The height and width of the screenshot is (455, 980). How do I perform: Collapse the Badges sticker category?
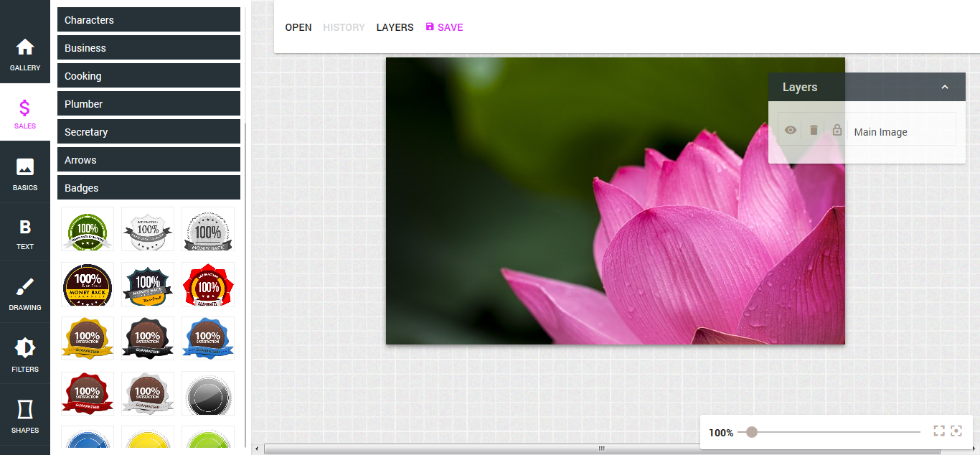[149, 188]
